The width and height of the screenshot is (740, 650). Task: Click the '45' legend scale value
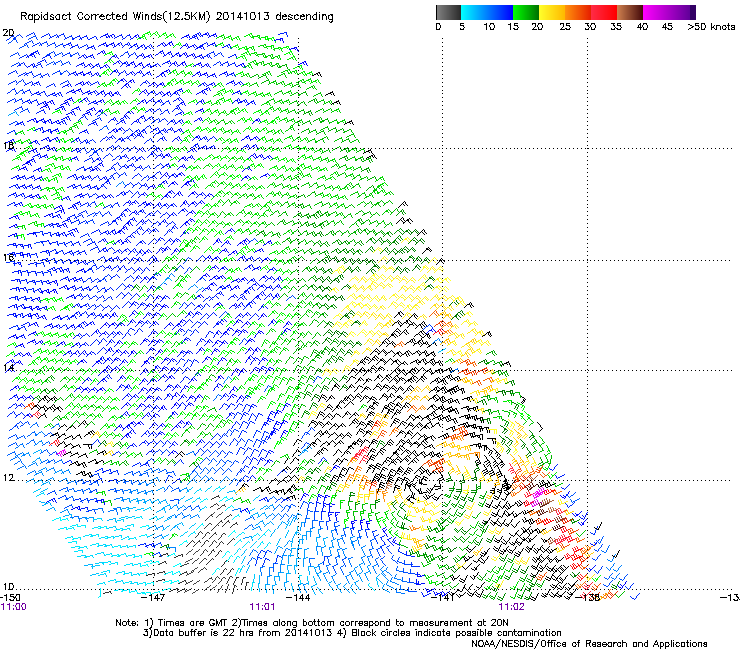pyautogui.click(x=667, y=27)
